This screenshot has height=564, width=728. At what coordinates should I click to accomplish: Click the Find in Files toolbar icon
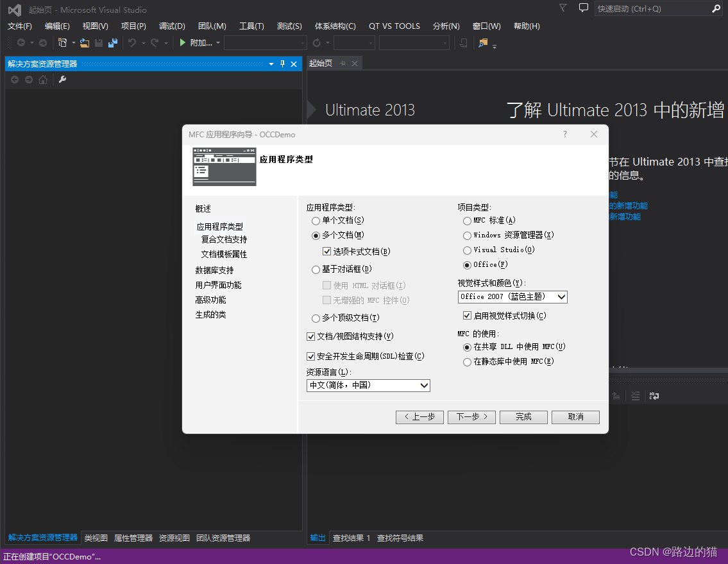click(x=483, y=43)
